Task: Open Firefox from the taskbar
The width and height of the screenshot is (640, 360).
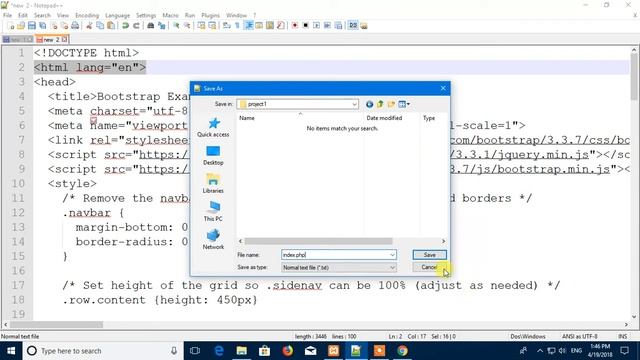Action: [x=288, y=351]
